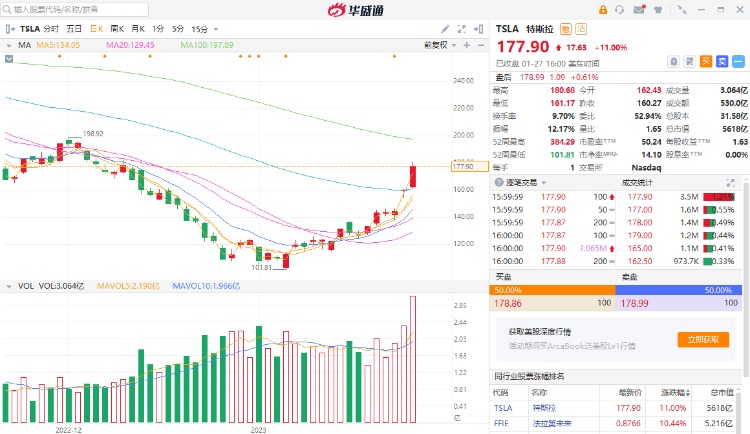This screenshot has width=750, height=434.
Task: Click the rightmost orange event marker dot
Action: coord(394,56)
